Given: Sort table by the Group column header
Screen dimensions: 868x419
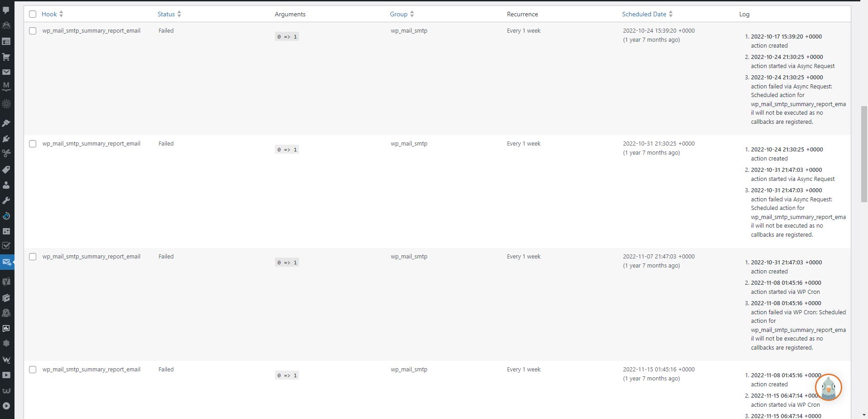Looking at the screenshot, I should [399, 14].
